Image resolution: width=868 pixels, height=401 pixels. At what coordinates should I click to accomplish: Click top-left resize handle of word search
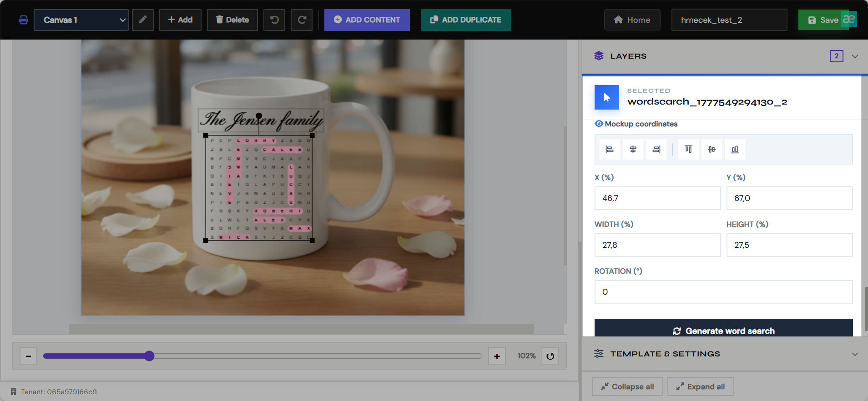[206, 135]
